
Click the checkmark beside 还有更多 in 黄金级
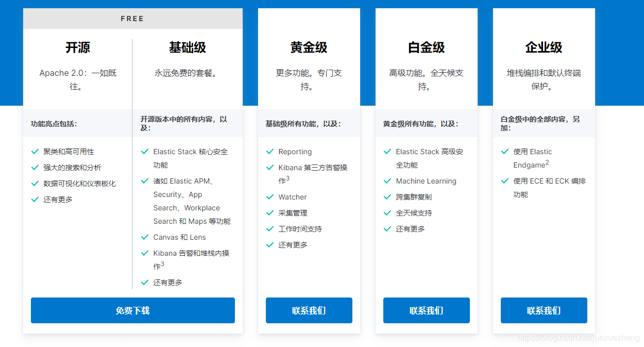pos(270,245)
